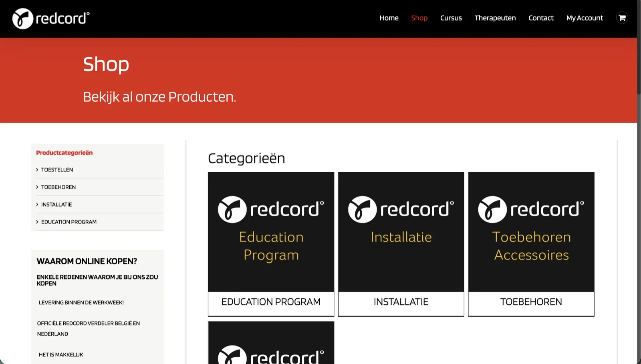Open the Therapeuten menu link
641x364 pixels.
495,18
